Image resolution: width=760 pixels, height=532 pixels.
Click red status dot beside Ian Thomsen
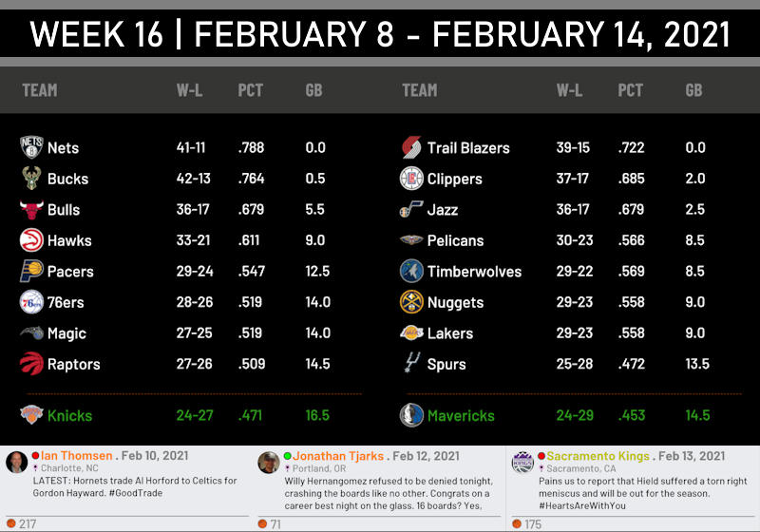tap(35, 455)
